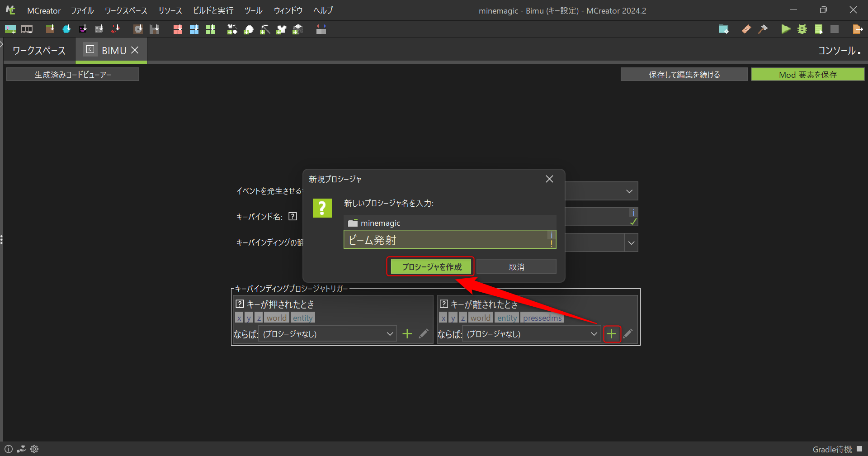Click the help icon beside キーが押されたとき
This screenshot has width=868, height=456.
pos(240,304)
